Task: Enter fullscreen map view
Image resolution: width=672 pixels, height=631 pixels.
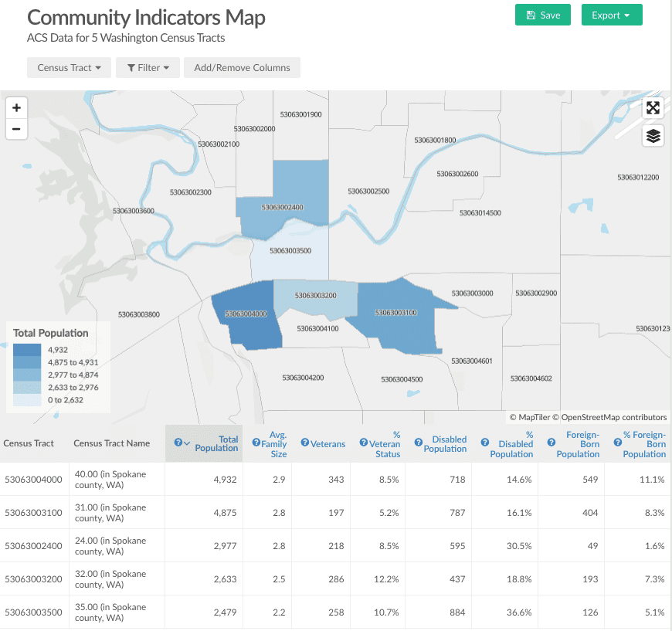Action: (x=653, y=108)
